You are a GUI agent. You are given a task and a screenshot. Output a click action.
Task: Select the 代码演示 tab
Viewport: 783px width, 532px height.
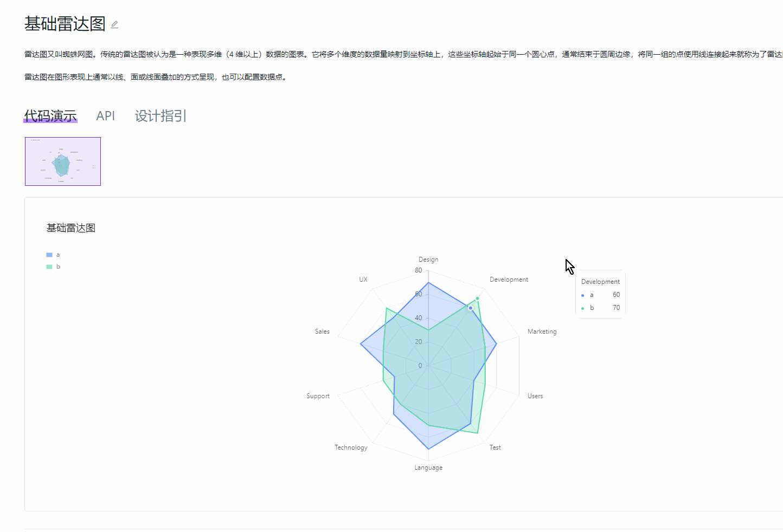[50, 115]
